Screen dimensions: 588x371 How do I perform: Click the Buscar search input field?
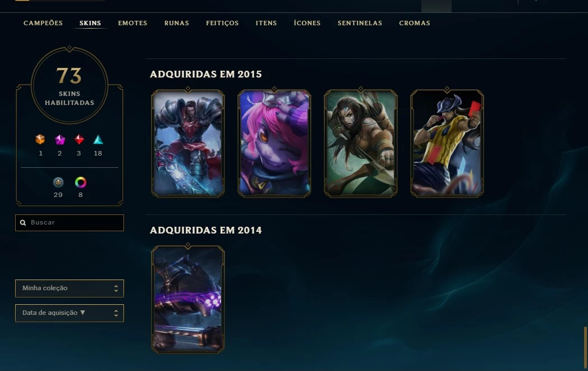(70, 223)
